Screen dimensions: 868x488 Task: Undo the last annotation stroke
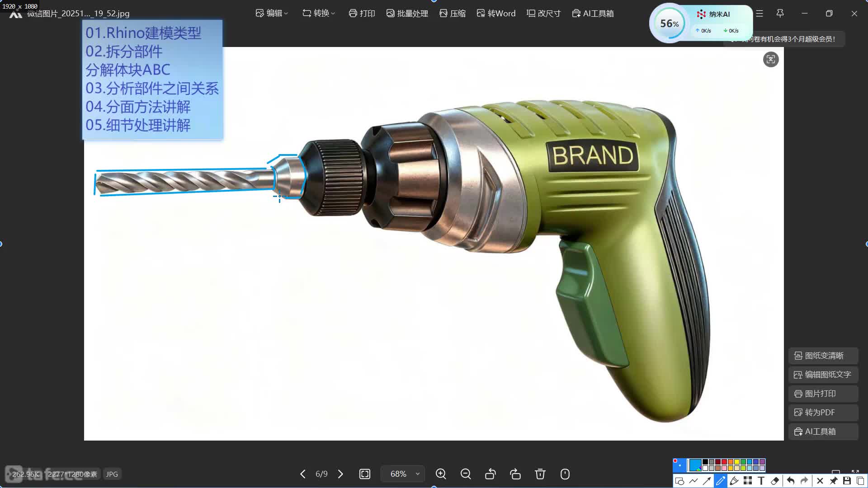tap(790, 481)
